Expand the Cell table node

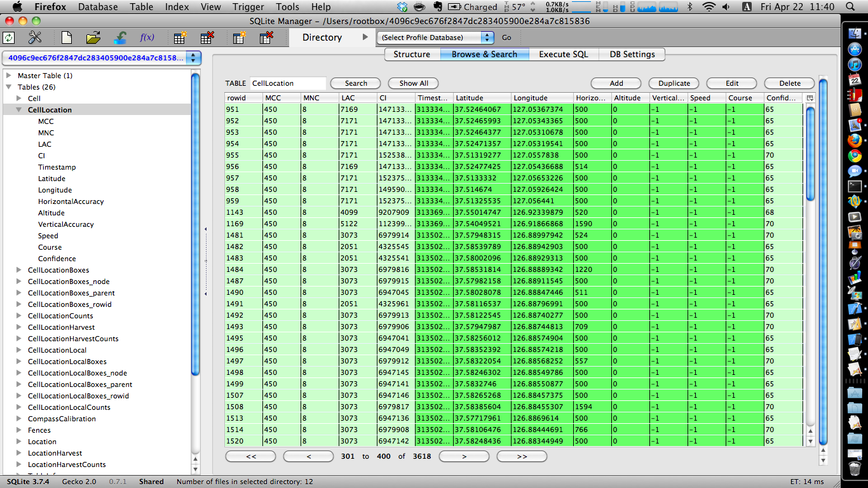pyautogui.click(x=19, y=98)
